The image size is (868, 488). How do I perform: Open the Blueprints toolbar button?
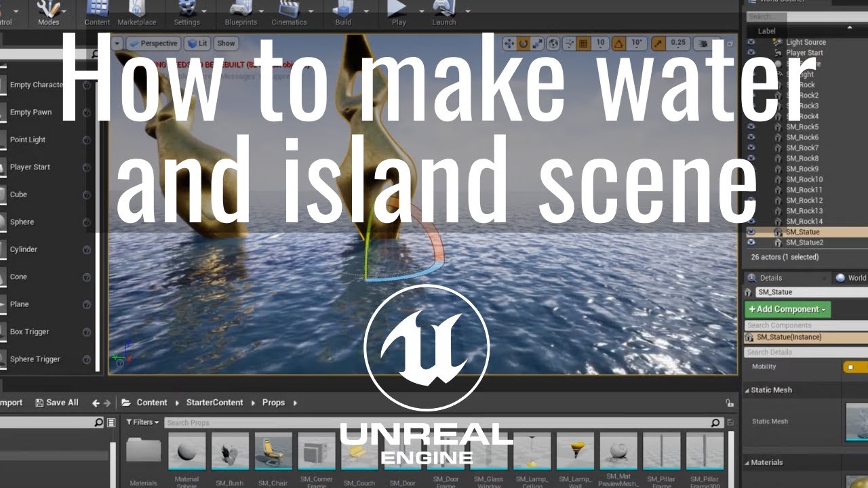pyautogui.click(x=241, y=13)
